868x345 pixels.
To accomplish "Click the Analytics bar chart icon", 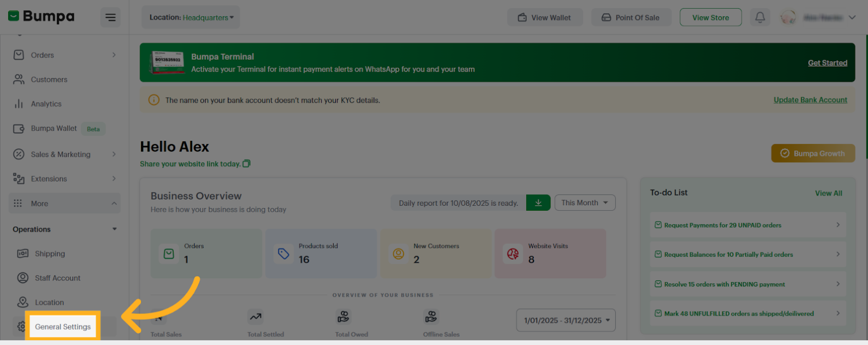I will coord(19,104).
